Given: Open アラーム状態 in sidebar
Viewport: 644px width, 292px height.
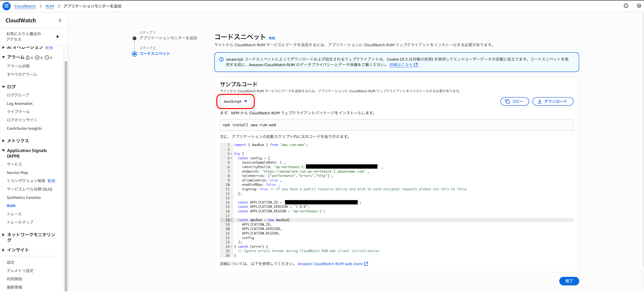Looking at the screenshot, I should [x=18, y=66].
